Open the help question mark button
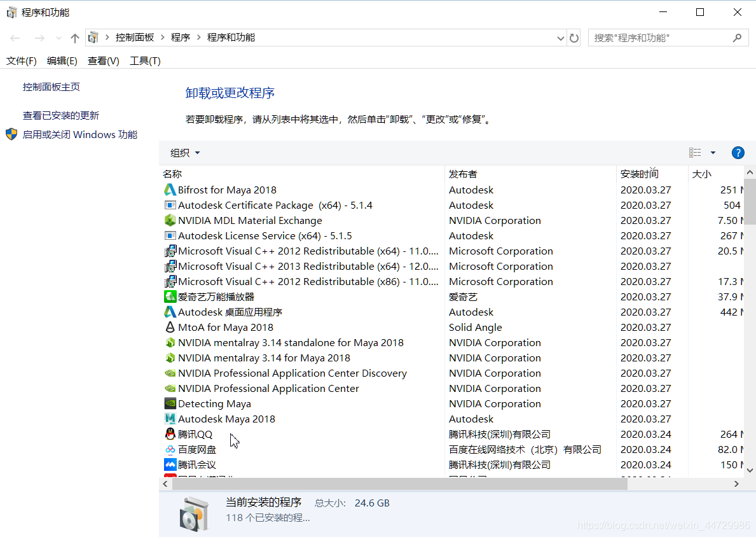Viewport: 756px width, 537px height. point(738,153)
